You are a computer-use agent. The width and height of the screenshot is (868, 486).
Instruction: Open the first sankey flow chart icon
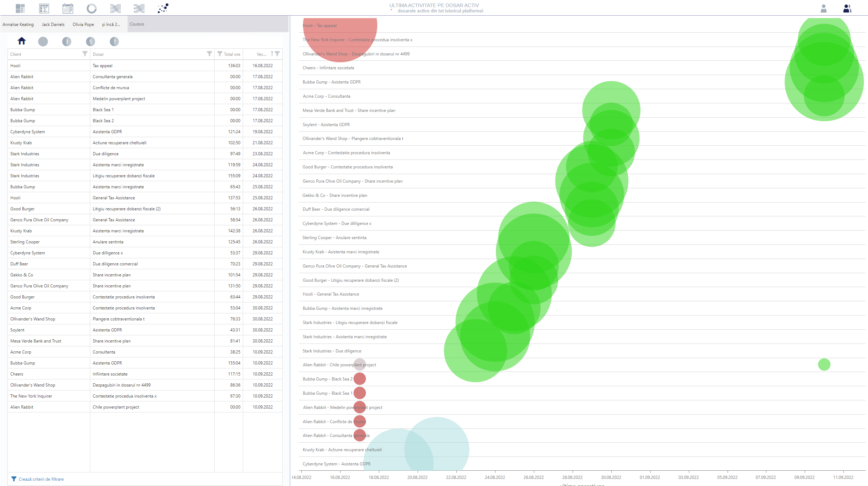coord(115,8)
